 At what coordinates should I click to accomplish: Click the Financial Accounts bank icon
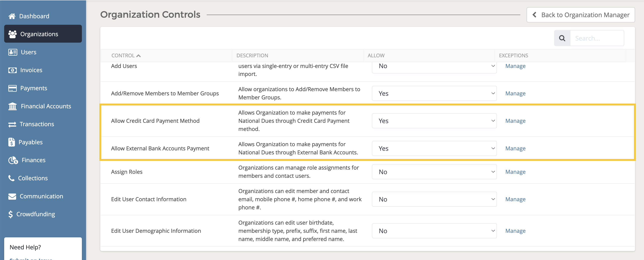pyautogui.click(x=13, y=106)
